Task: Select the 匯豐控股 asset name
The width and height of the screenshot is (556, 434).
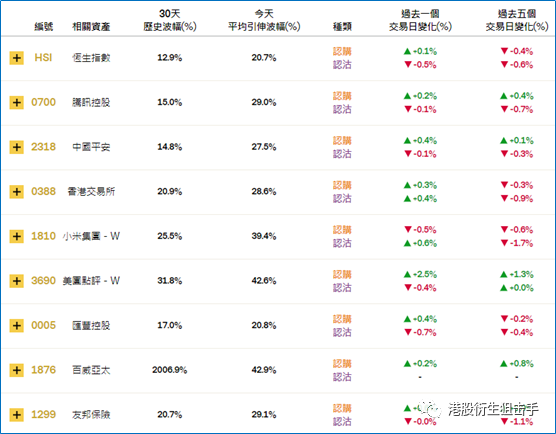Action: coord(91,326)
